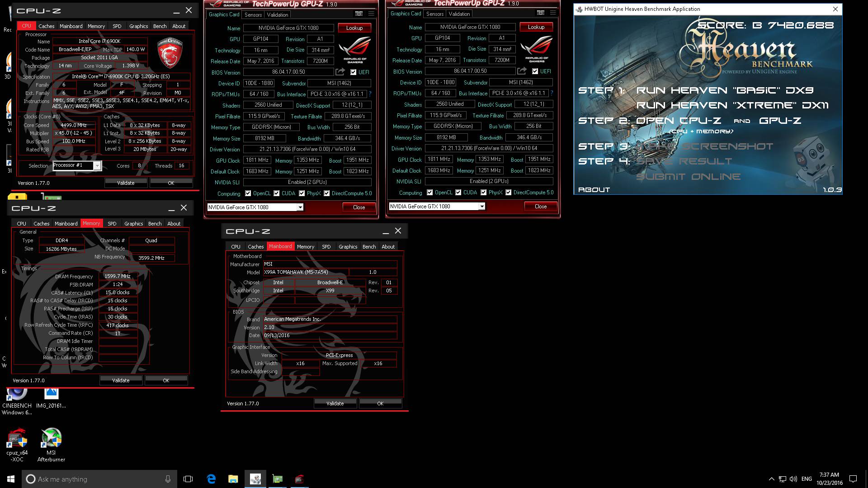Click Validate in the top CPU-Z window

pos(126,183)
